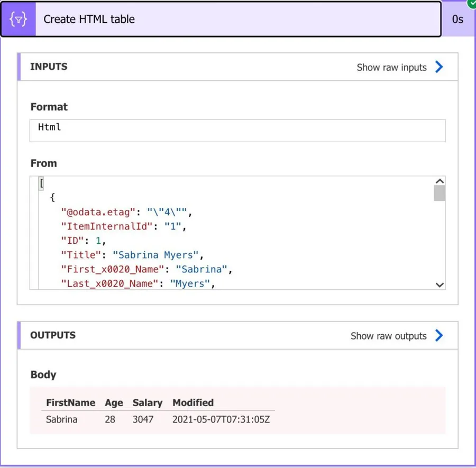The height and width of the screenshot is (468, 476).
Task: Select the Modified column header in output table
Action: [193, 403]
